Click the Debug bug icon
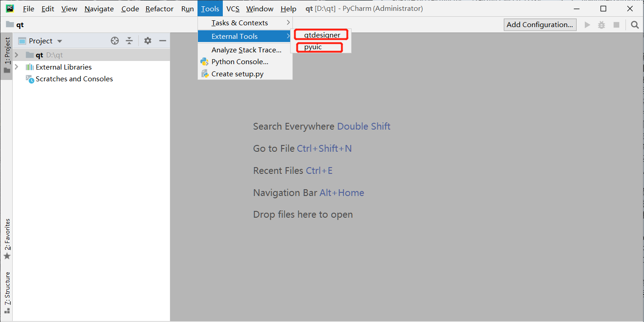Screen dimensions: 644x322 [602, 25]
